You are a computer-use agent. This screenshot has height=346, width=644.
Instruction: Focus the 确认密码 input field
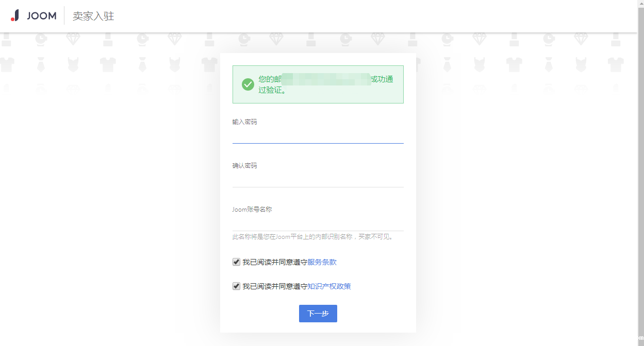[x=318, y=180]
